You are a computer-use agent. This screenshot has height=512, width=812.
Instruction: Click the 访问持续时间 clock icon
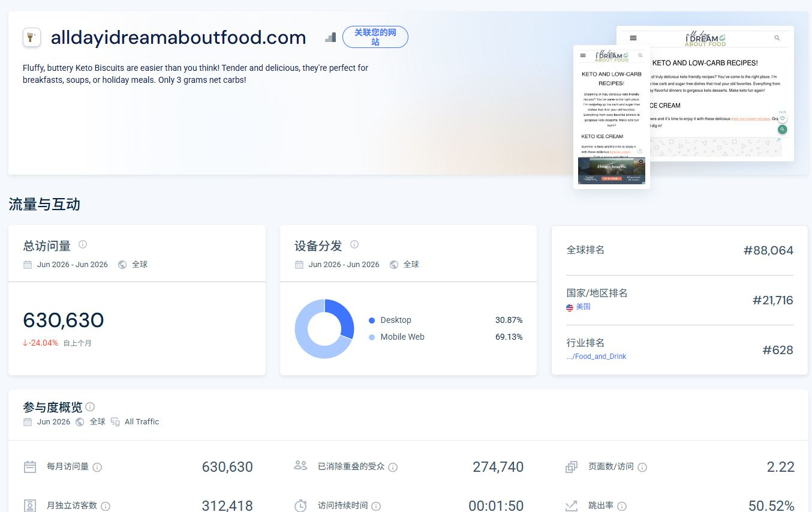301,505
